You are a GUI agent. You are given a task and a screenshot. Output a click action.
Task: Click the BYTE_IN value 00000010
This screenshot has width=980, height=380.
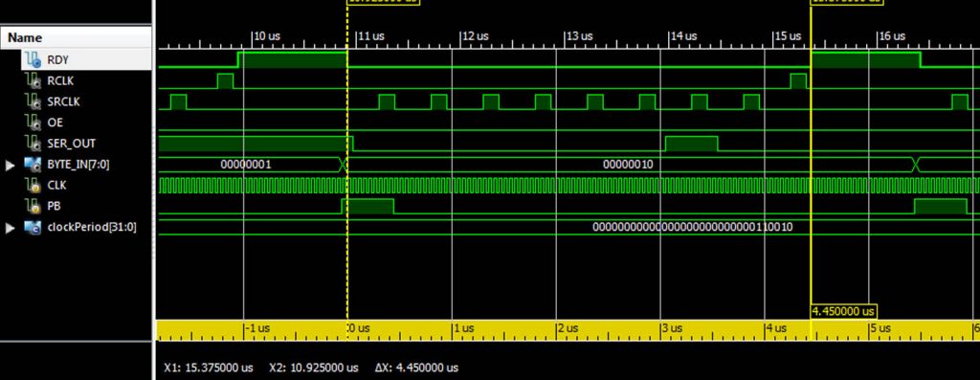coord(628,165)
